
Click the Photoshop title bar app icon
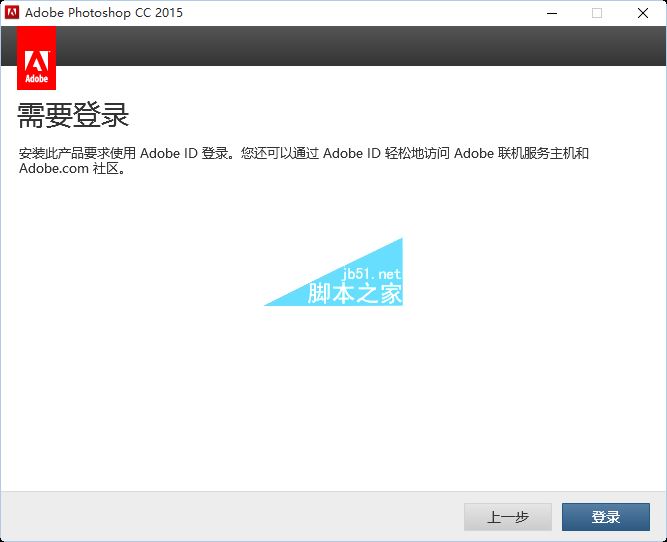coord(12,13)
